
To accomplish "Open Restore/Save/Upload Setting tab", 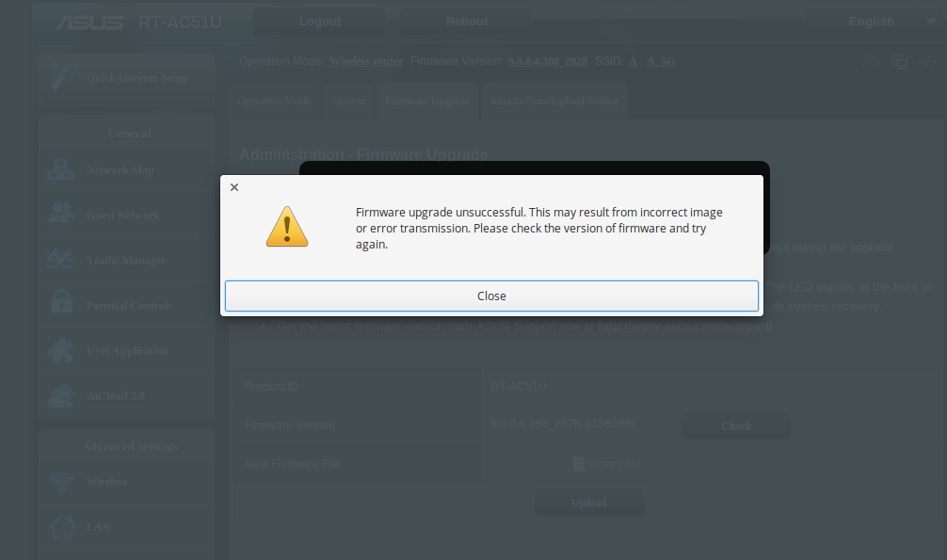I will pos(554,101).
